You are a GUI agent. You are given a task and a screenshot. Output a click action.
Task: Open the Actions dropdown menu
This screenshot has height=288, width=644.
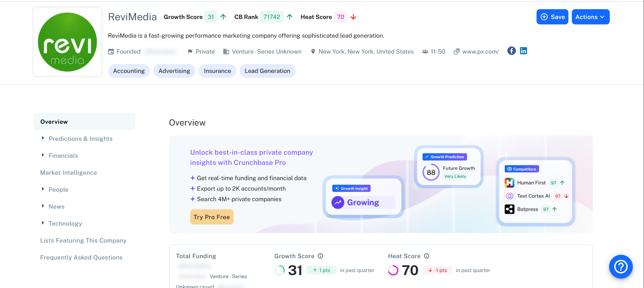click(590, 17)
